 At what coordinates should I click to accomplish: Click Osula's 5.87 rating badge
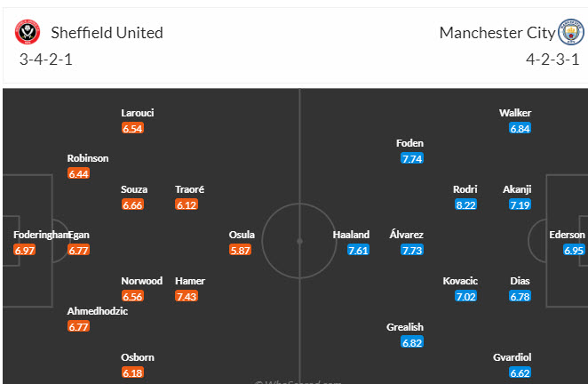coord(240,251)
